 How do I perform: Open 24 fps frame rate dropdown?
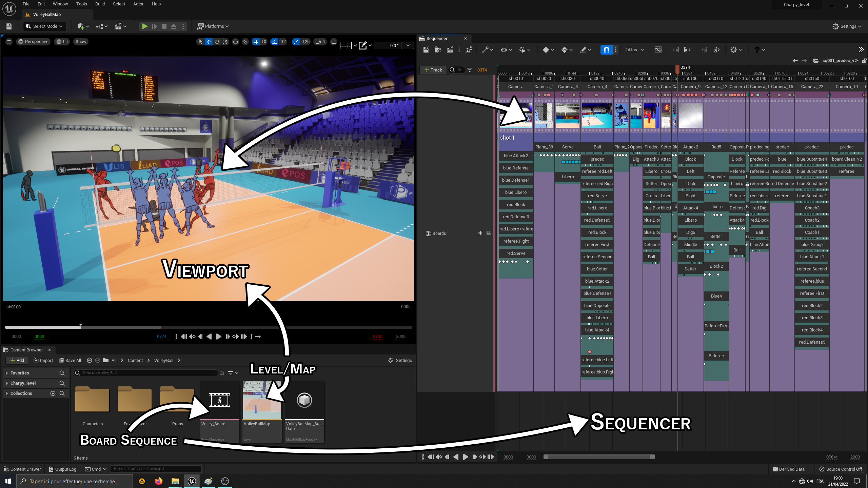coord(634,50)
